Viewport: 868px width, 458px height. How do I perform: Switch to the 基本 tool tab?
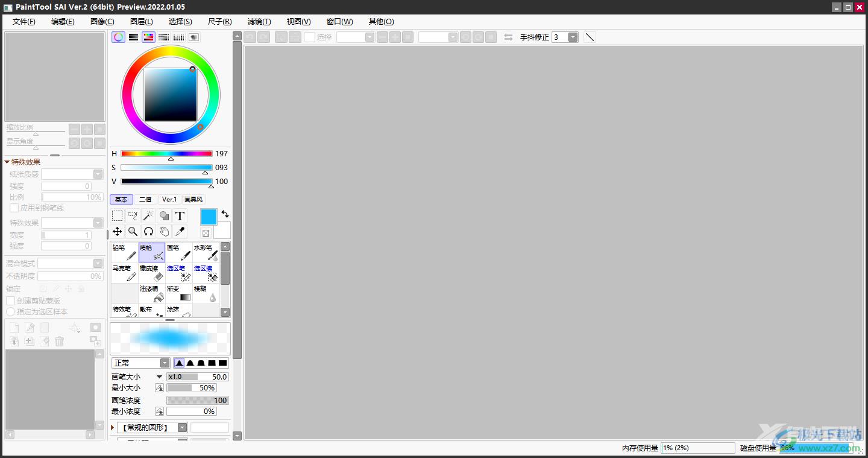(121, 199)
